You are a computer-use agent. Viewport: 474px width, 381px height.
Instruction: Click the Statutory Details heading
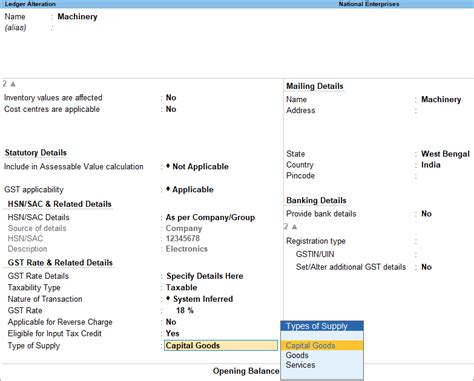click(36, 153)
